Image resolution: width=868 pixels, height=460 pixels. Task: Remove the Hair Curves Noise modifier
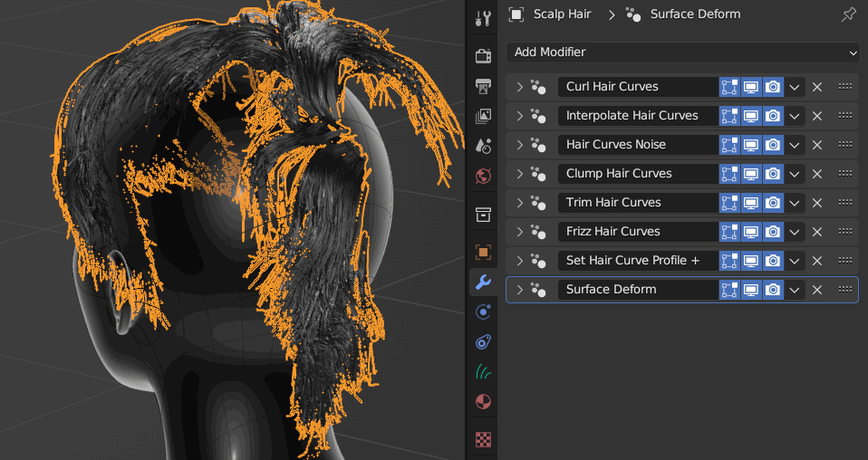[817, 145]
